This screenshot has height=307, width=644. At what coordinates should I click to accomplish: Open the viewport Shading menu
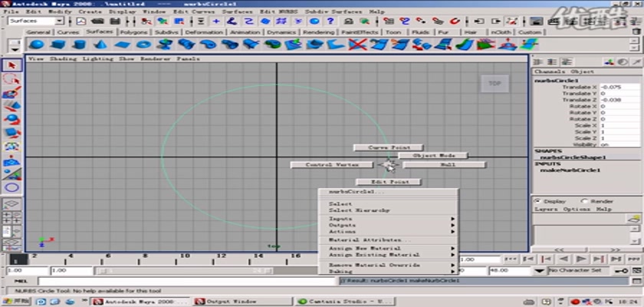(x=62, y=59)
